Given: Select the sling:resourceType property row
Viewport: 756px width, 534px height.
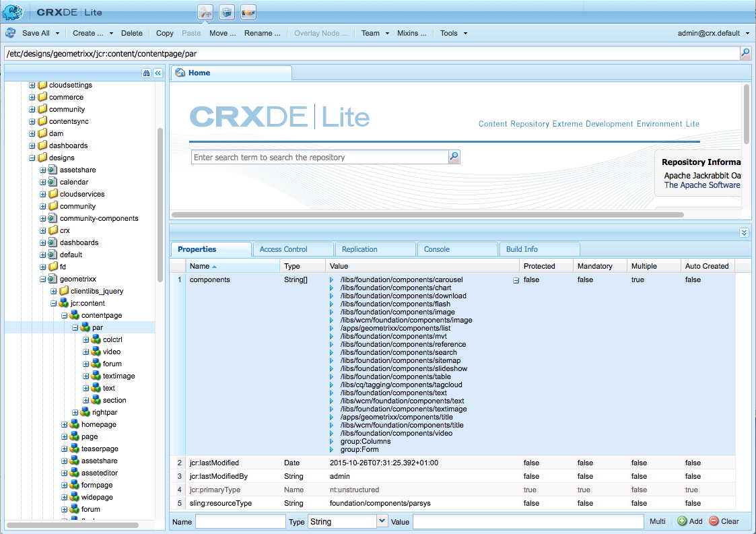Looking at the screenshot, I should [452, 503].
